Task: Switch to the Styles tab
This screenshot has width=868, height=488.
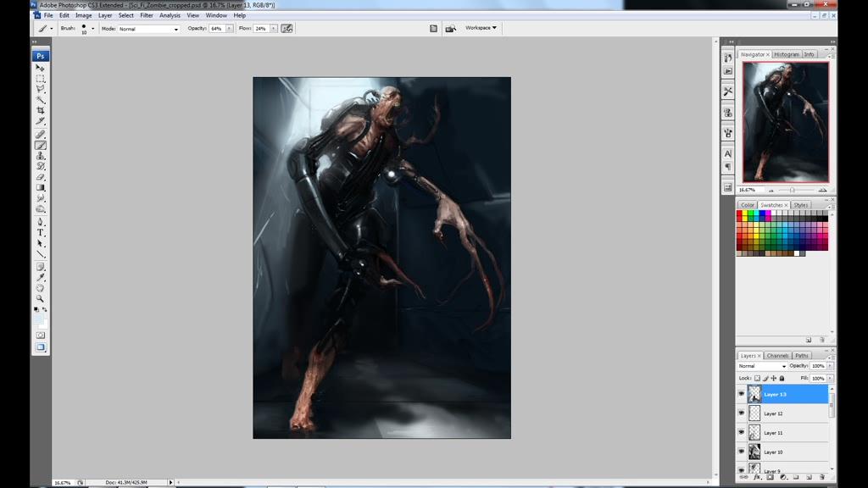Action: pos(800,205)
